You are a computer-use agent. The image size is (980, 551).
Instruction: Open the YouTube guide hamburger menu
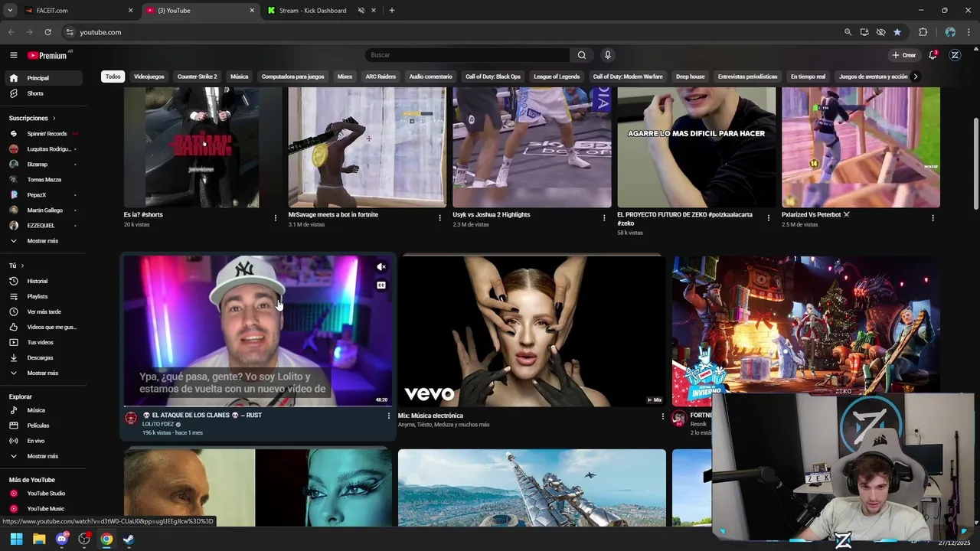13,55
